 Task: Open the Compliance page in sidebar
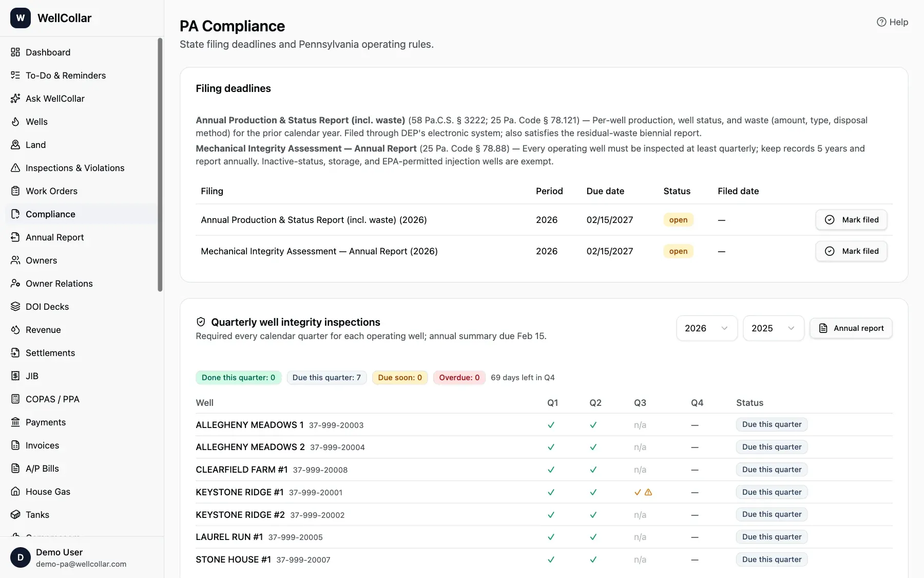[x=81, y=214]
